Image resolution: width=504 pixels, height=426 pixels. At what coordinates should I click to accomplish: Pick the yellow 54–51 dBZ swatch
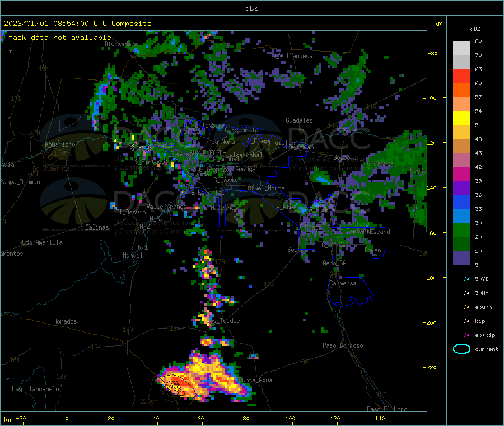click(x=461, y=118)
